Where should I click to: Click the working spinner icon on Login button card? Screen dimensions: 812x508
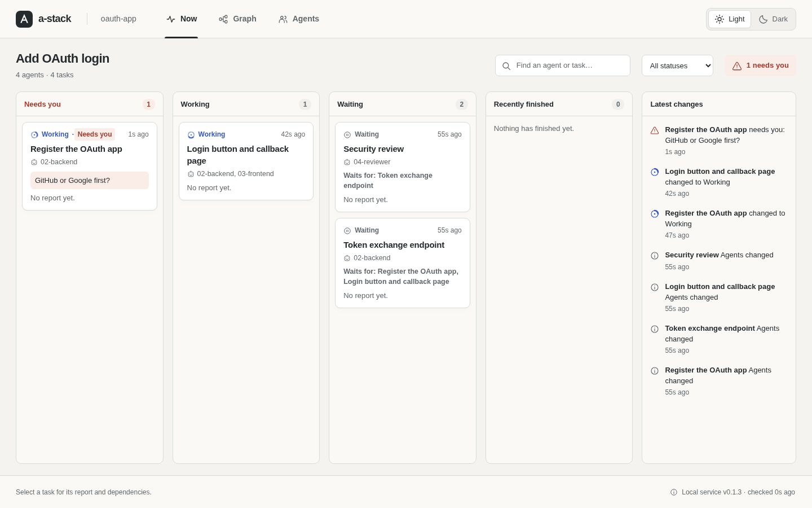tap(191, 135)
